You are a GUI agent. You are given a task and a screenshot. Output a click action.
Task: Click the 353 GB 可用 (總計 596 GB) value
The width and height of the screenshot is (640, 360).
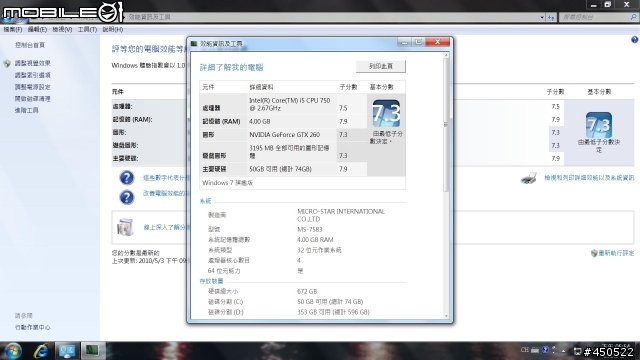tap(333, 312)
